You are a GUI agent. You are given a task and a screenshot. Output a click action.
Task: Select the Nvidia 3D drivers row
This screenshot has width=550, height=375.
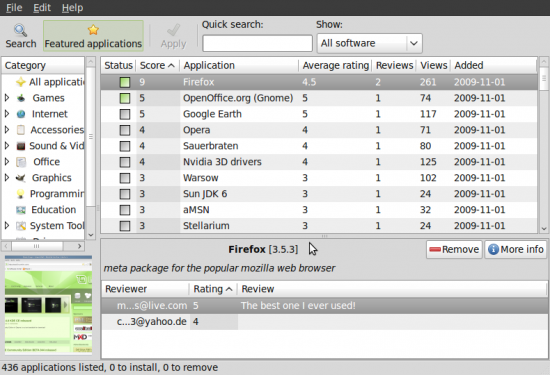319,162
